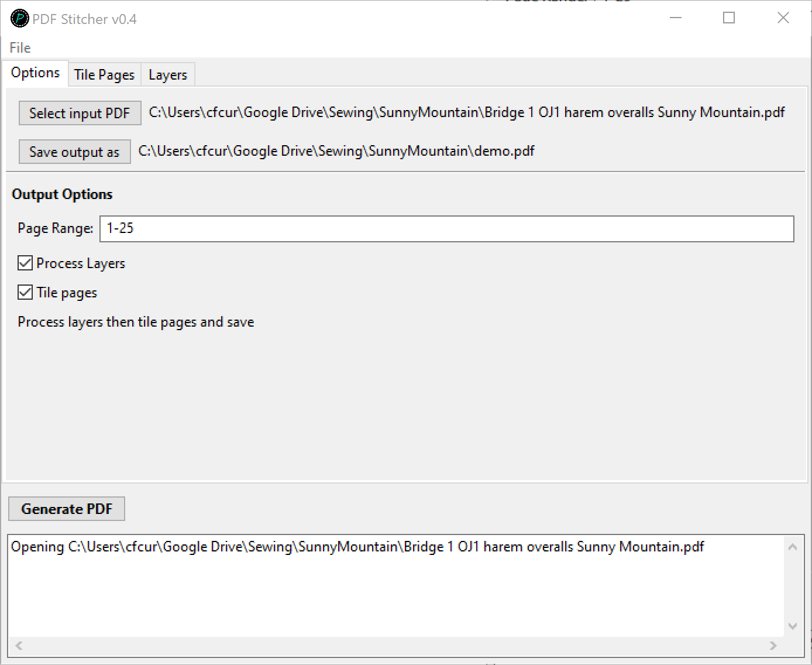Uncheck the Process Layers checkbox

tap(25, 263)
